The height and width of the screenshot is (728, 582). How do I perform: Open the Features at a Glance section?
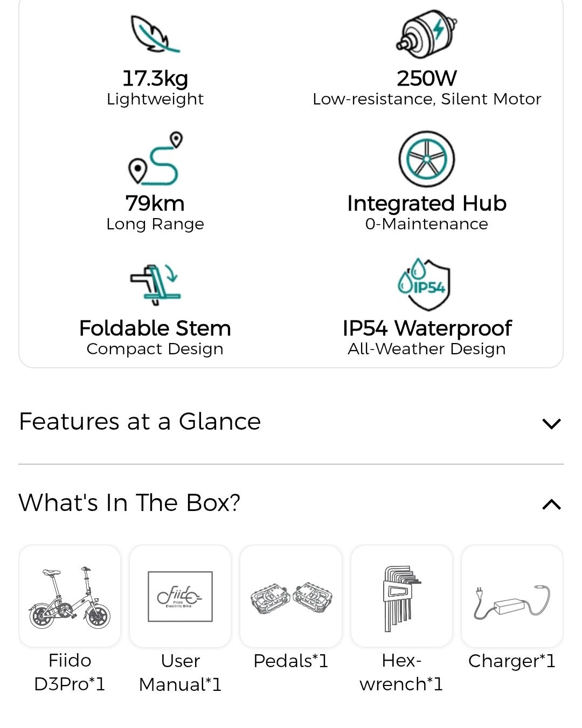[x=291, y=422]
